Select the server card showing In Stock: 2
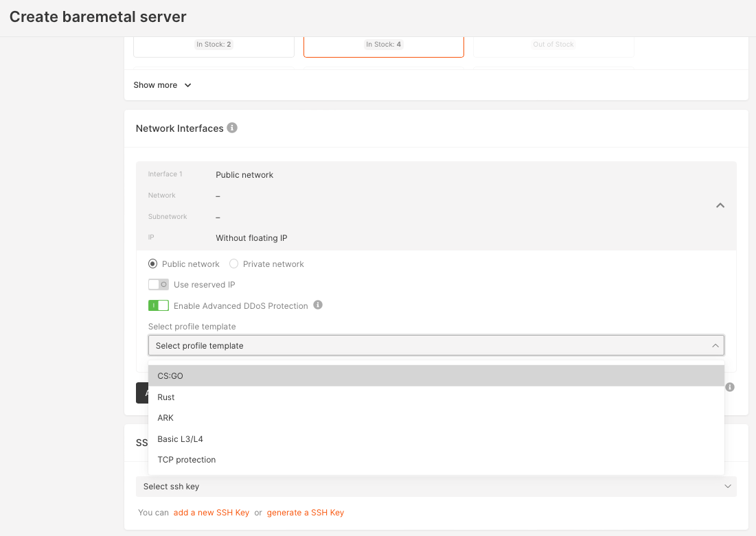 pyautogui.click(x=214, y=44)
